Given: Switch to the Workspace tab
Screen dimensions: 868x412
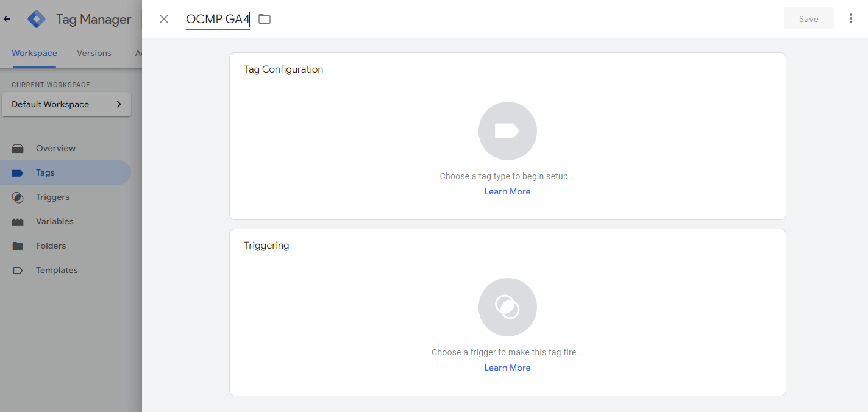Looking at the screenshot, I should pos(34,53).
